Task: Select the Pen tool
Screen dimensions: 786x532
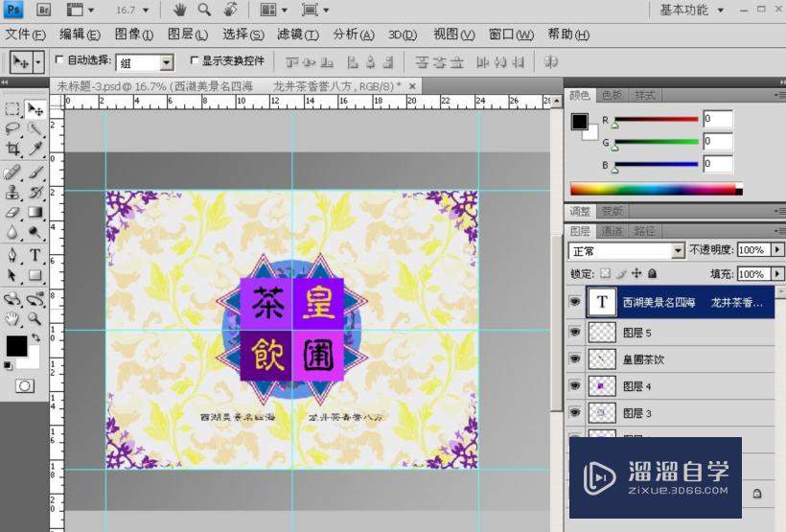Action: [x=12, y=255]
